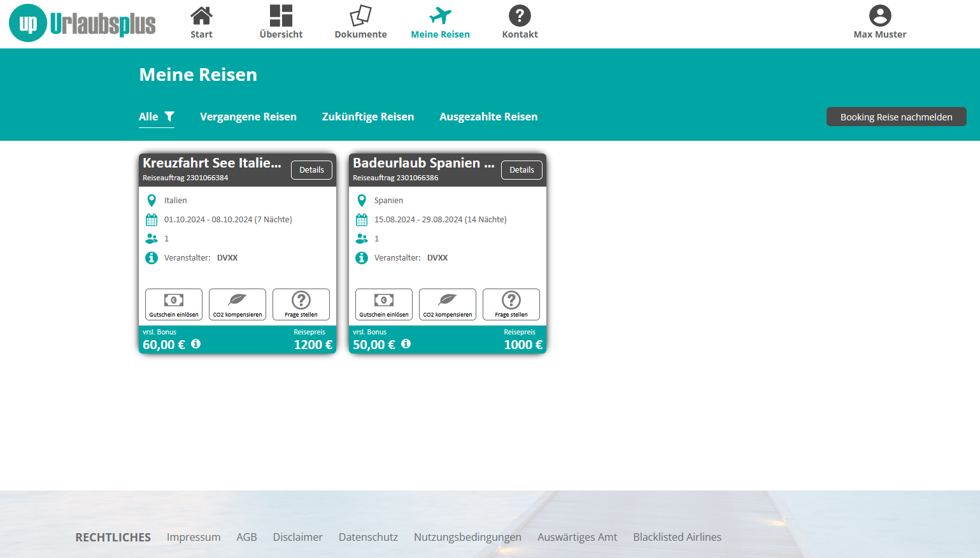
Task: Open the Datenschutz footer link
Action: 368,537
